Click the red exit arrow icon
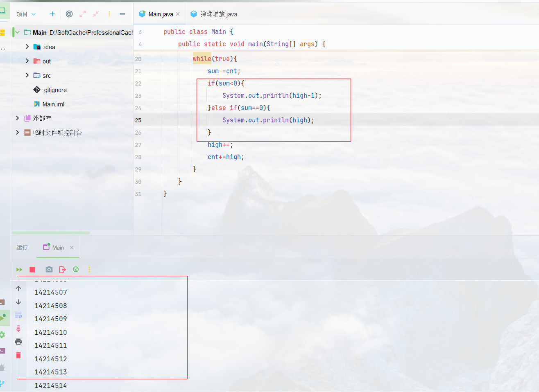This screenshot has height=392, width=539. click(62, 270)
